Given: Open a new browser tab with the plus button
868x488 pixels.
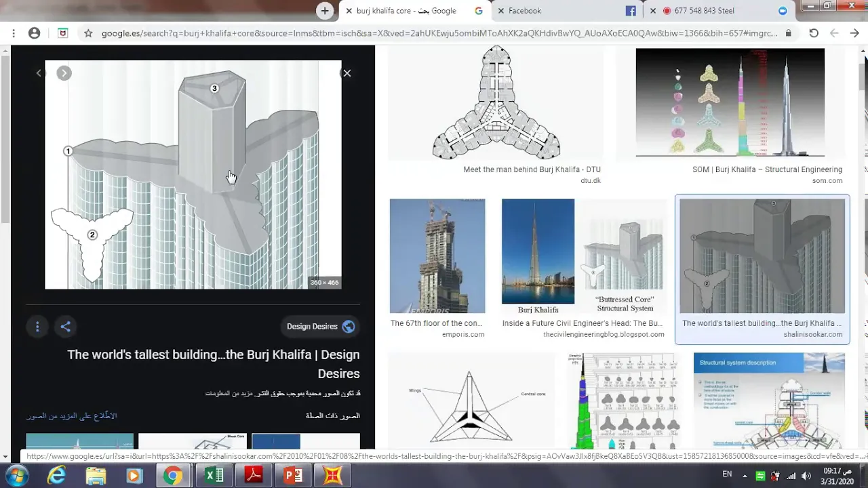Looking at the screenshot, I should tap(325, 11).
